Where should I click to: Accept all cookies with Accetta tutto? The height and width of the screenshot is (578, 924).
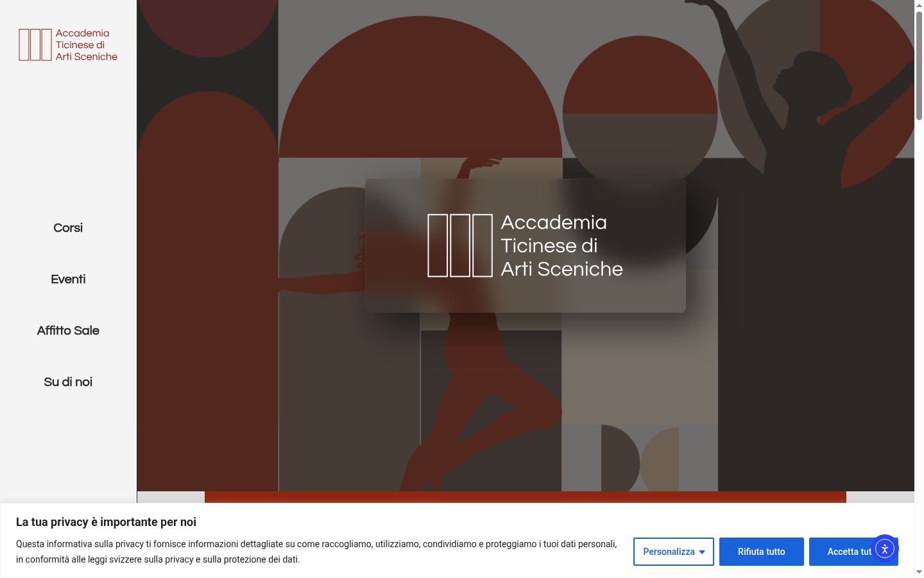pos(853,552)
